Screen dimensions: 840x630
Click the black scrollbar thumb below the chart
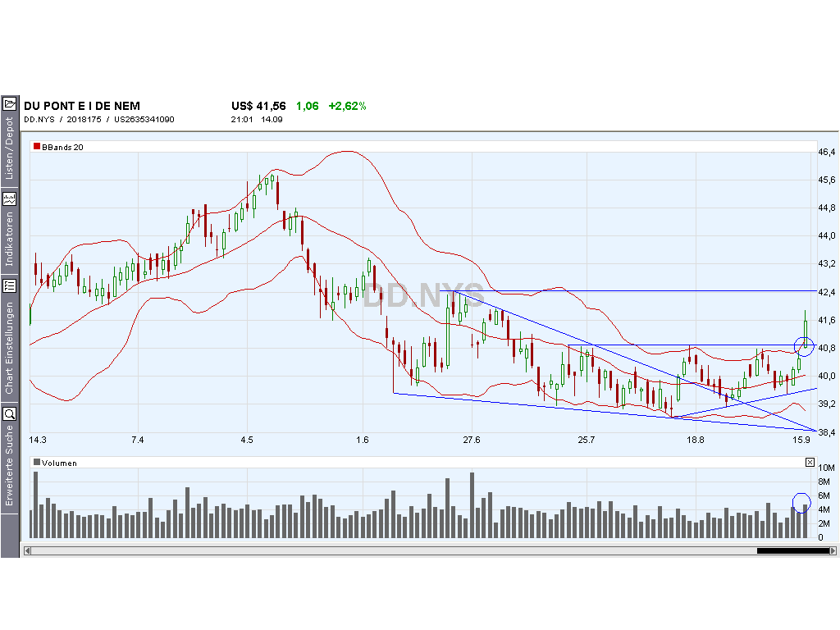pos(793,550)
